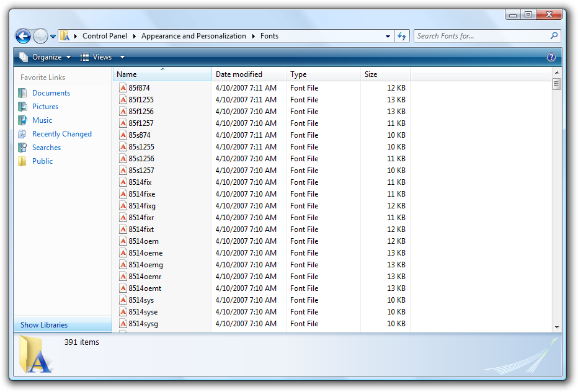Sort by the Name column header

pos(162,74)
